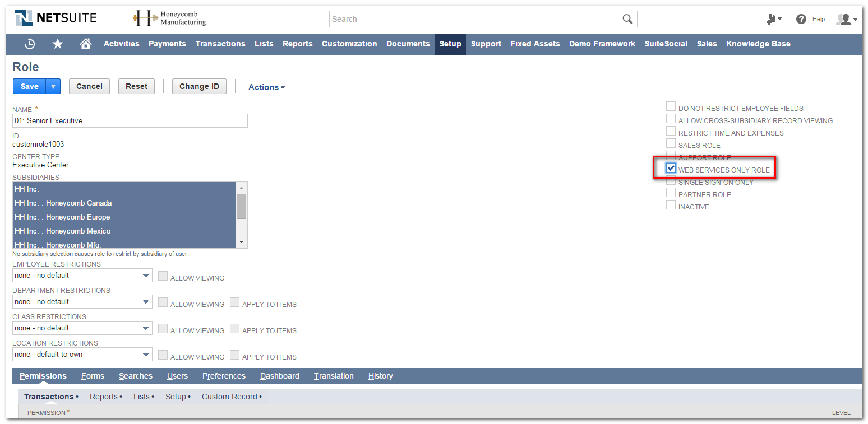The height and width of the screenshot is (424, 868).
Task: Click the Name input field
Action: tap(130, 120)
